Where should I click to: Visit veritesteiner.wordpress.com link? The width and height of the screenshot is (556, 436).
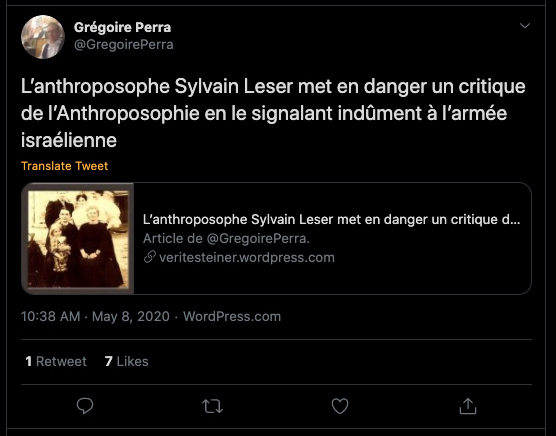[x=247, y=257]
